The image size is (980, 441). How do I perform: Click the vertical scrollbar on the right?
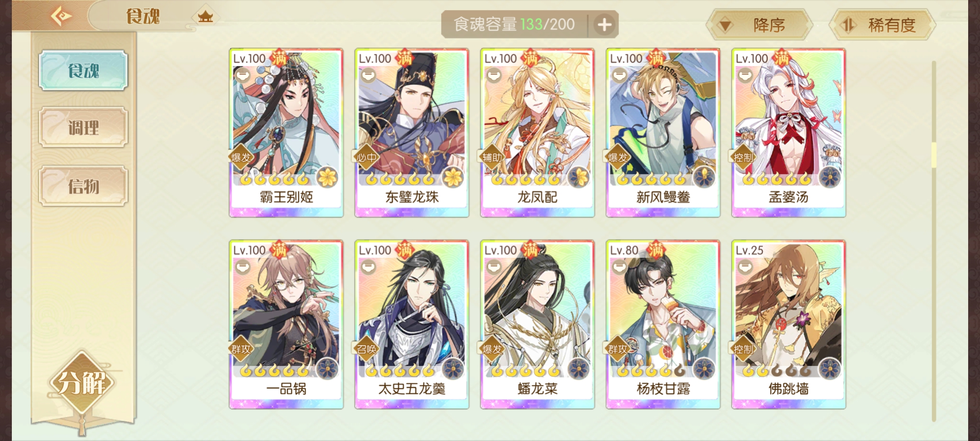pos(933,241)
